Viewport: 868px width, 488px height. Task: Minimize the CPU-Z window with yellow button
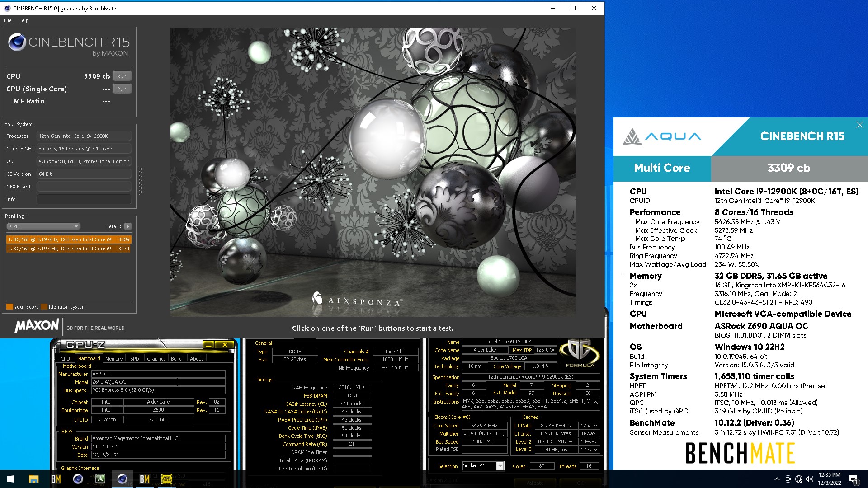[x=208, y=345]
